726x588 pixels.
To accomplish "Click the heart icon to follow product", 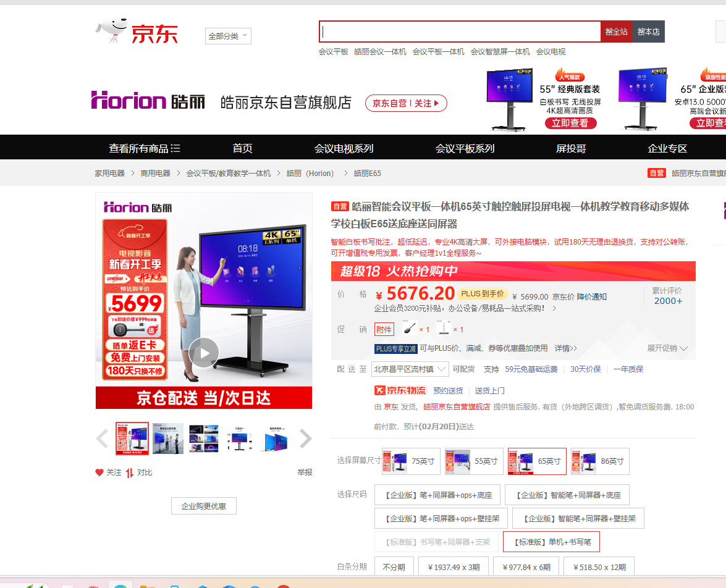I will point(99,472).
